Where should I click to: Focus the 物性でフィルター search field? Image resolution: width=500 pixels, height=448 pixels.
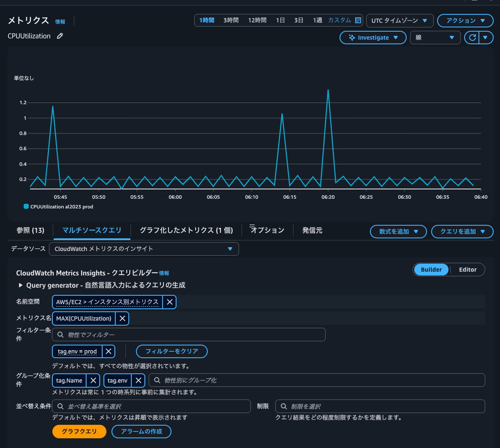[x=189, y=335]
